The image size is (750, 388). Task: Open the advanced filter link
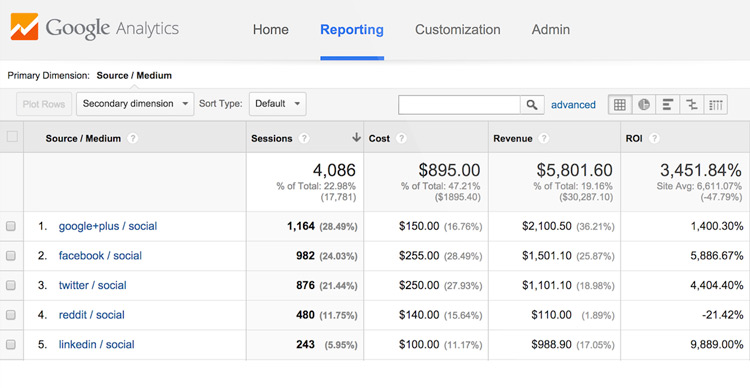(573, 105)
